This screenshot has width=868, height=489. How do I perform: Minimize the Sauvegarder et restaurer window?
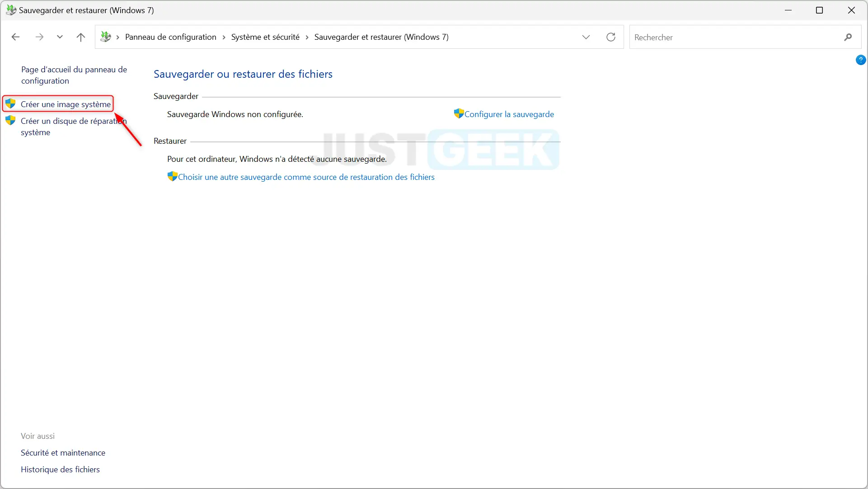788,10
